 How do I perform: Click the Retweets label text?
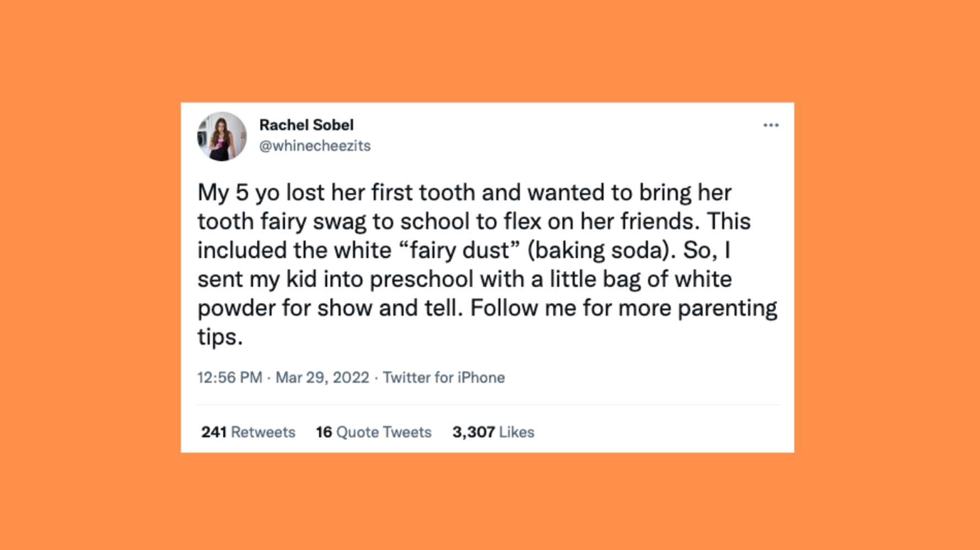pyautogui.click(x=264, y=432)
